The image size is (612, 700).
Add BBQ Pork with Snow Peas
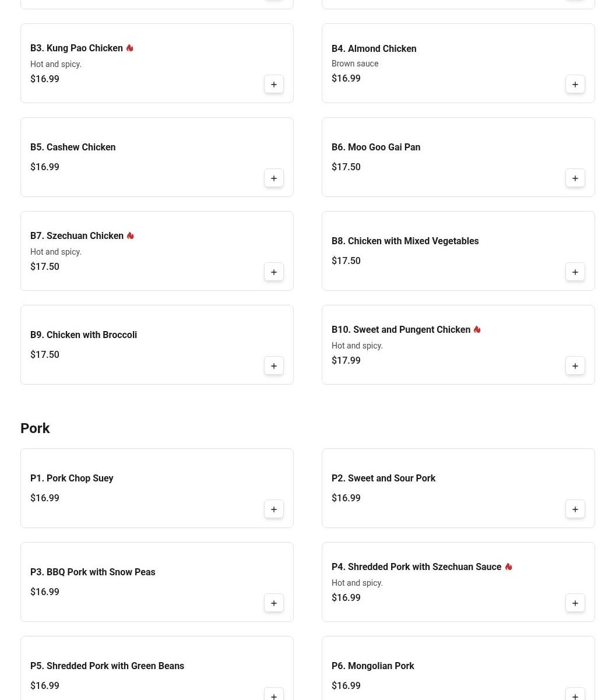274,603
